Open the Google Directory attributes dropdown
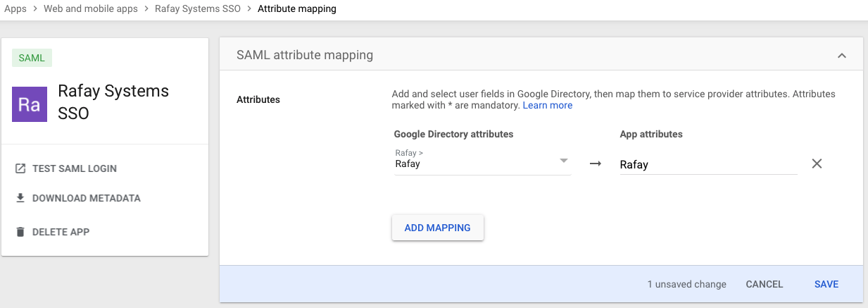The height and width of the screenshot is (308, 868). coord(482,161)
